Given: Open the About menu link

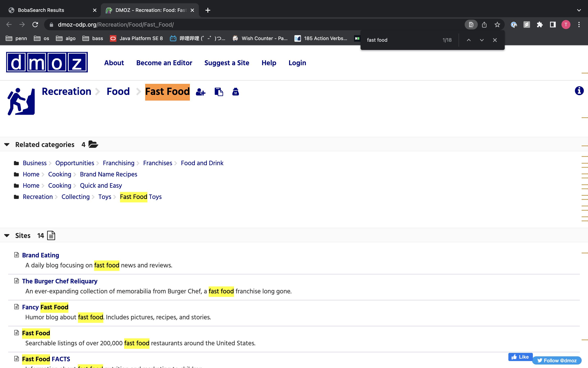Looking at the screenshot, I should [114, 63].
